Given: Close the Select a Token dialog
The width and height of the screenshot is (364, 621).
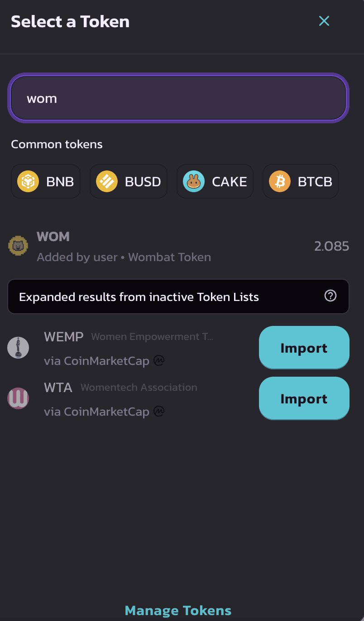Looking at the screenshot, I should tap(324, 21).
